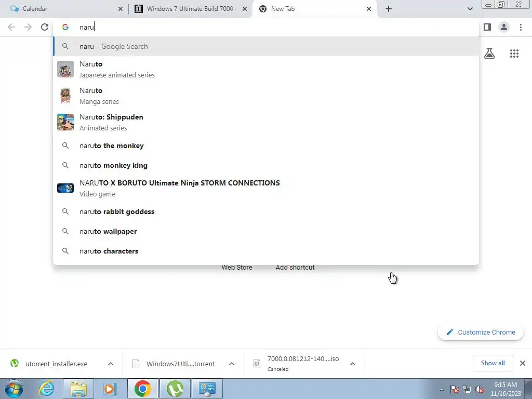Open Chrome's three-dot menu
532x399 pixels.
click(x=521, y=27)
